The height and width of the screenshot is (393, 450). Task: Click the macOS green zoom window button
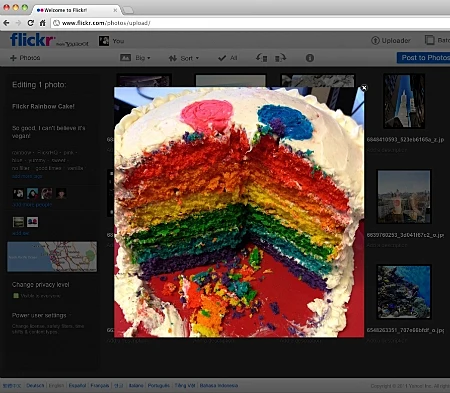pyautogui.click(x=25, y=7)
